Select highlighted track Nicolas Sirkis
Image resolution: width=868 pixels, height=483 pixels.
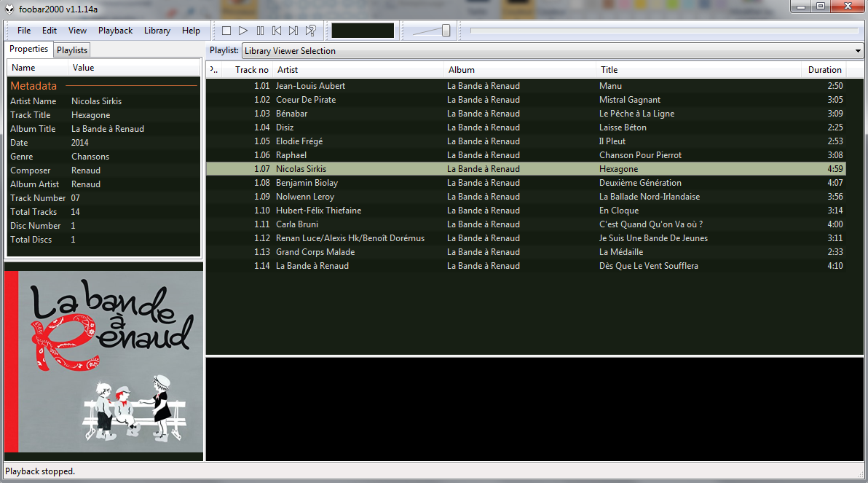point(526,169)
